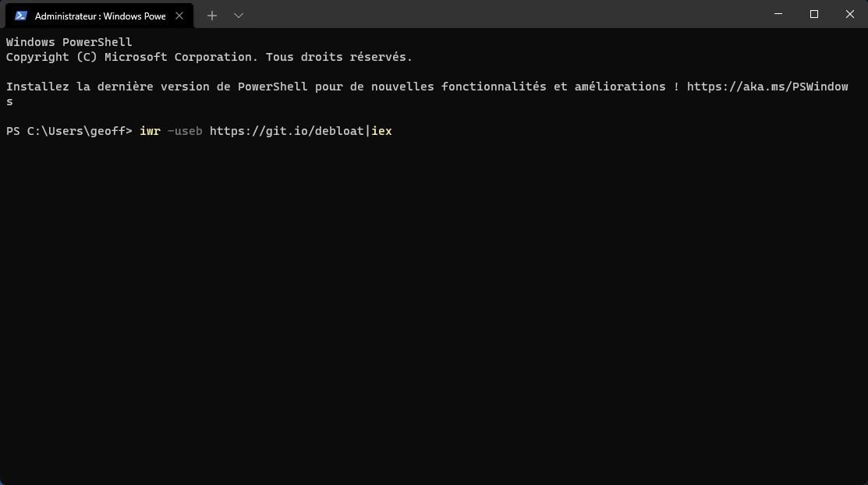
Task: Expand the new tab profile dropdown chevron
Action: pos(239,16)
